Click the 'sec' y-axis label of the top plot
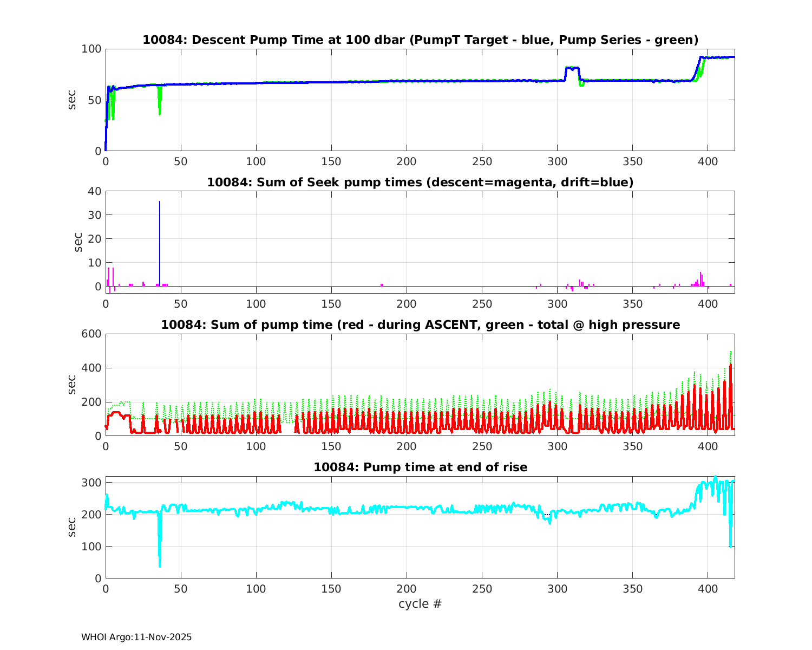812x650 pixels. 72,100
